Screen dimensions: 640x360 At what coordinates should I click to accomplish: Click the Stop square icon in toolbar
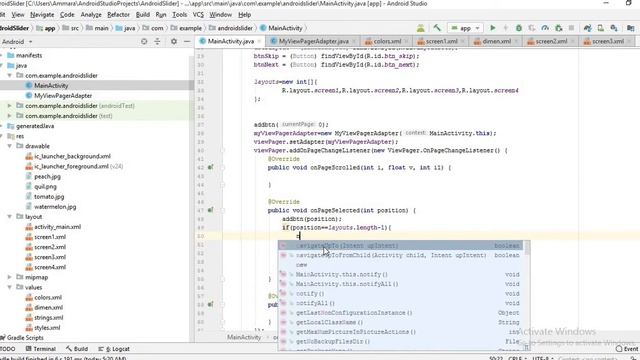pos(571,28)
